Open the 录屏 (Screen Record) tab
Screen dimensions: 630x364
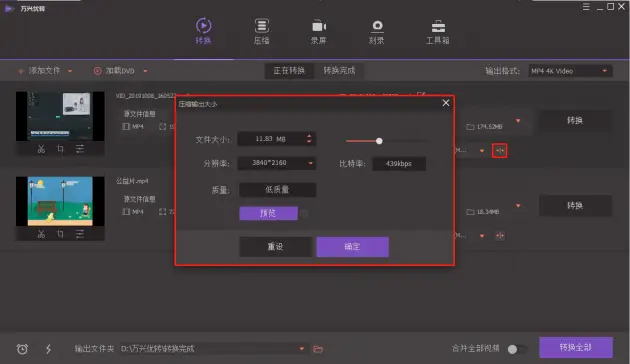click(x=318, y=31)
